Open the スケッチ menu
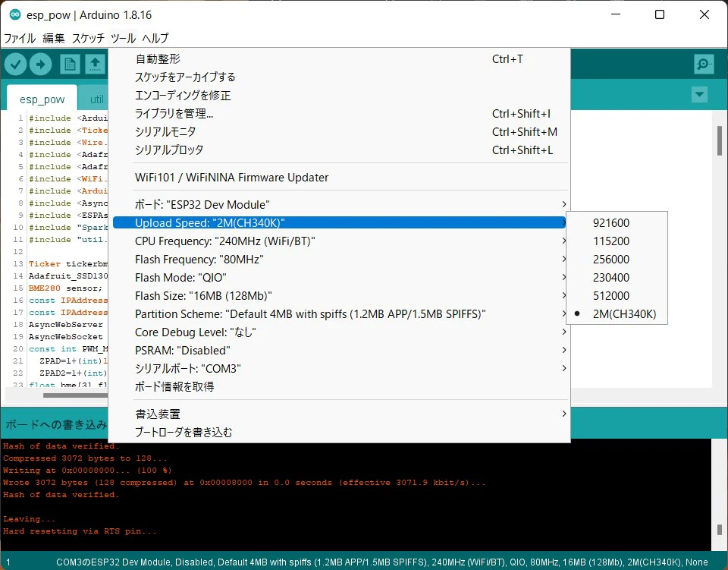This screenshot has height=570, width=728. coord(88,38)
